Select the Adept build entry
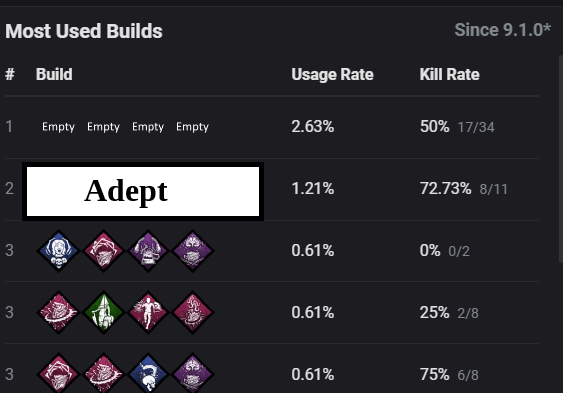The height and width of the screenshot is (393, 563). (143, 191)
